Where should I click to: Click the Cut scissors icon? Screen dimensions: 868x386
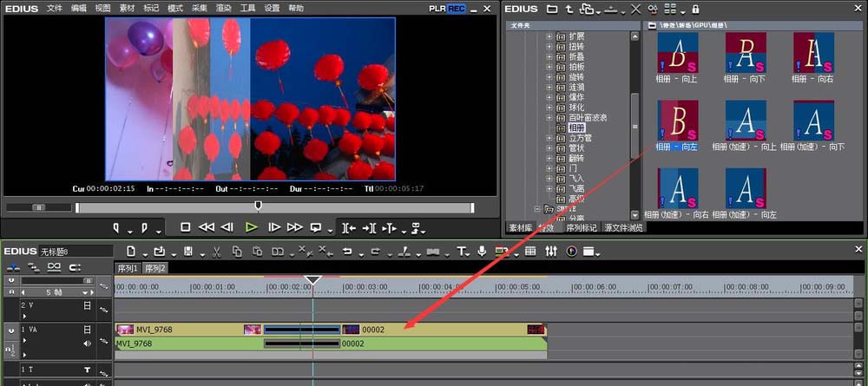216,252
